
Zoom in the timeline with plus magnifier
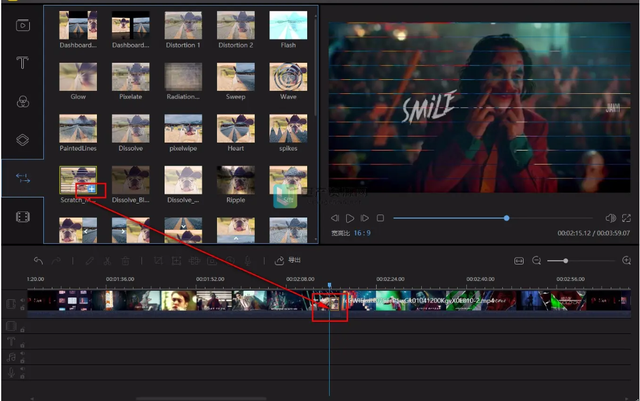coord(626,261)
